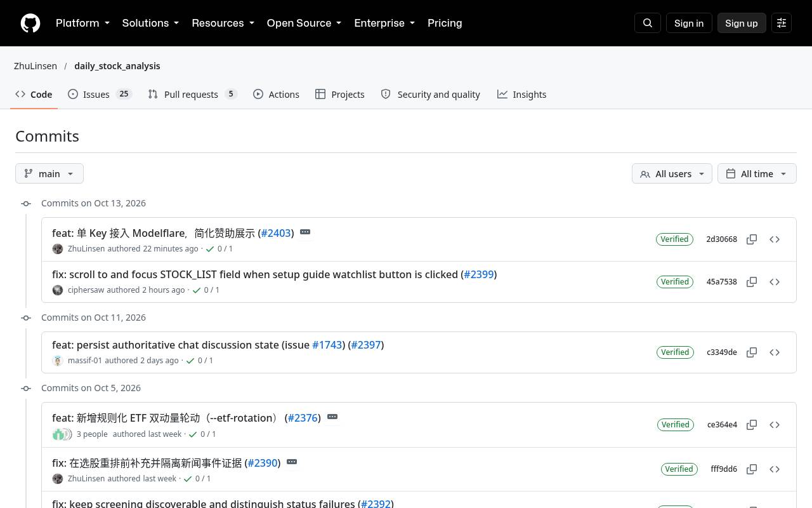Open the All users filter dropdown
This screenshot has width=812, height=508.
(672, 173)
